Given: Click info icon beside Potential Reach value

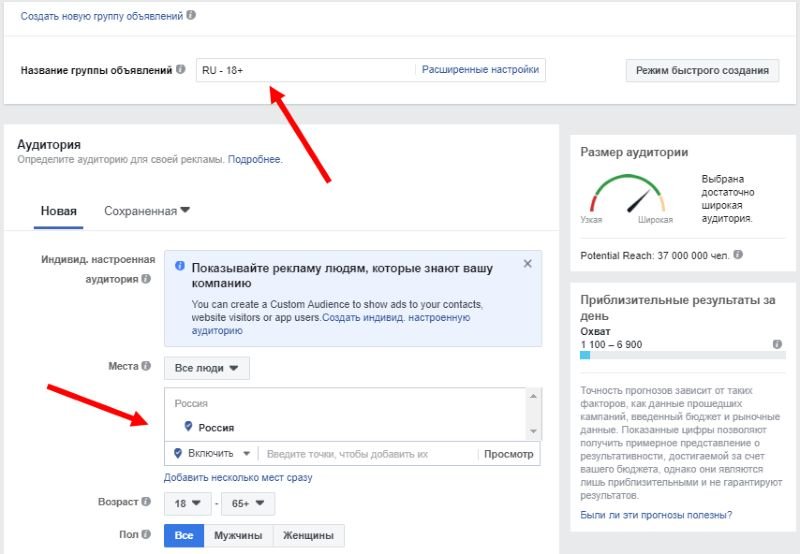Looking at the screenshot, I should (738, 255).
